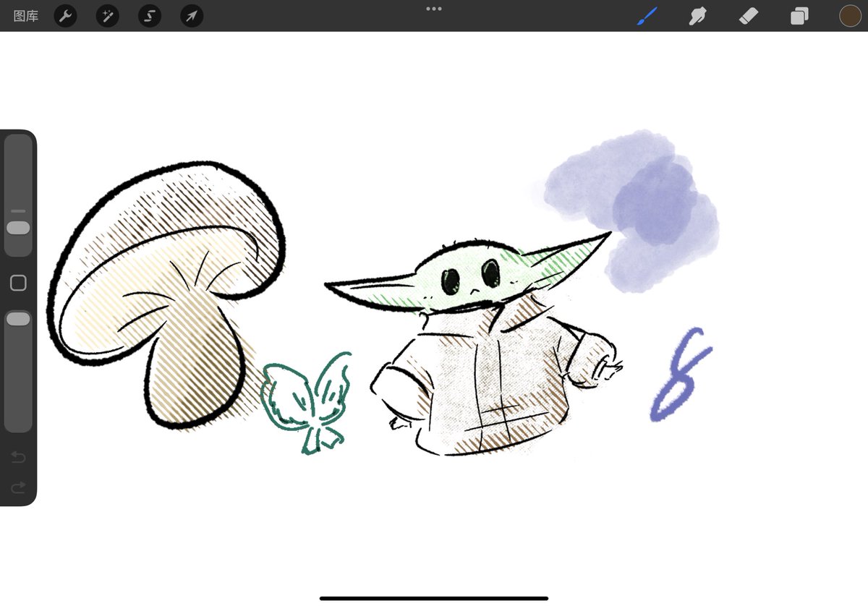Open the Layers panel
This screenshot has height=606, width=868.
pyautogui.click(x=799, y=15)
